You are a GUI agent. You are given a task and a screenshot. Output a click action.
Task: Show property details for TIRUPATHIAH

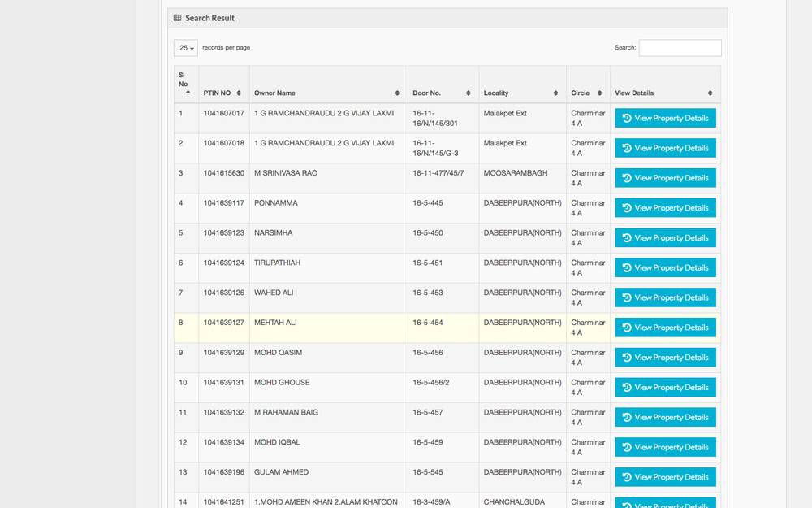(665, 268)
